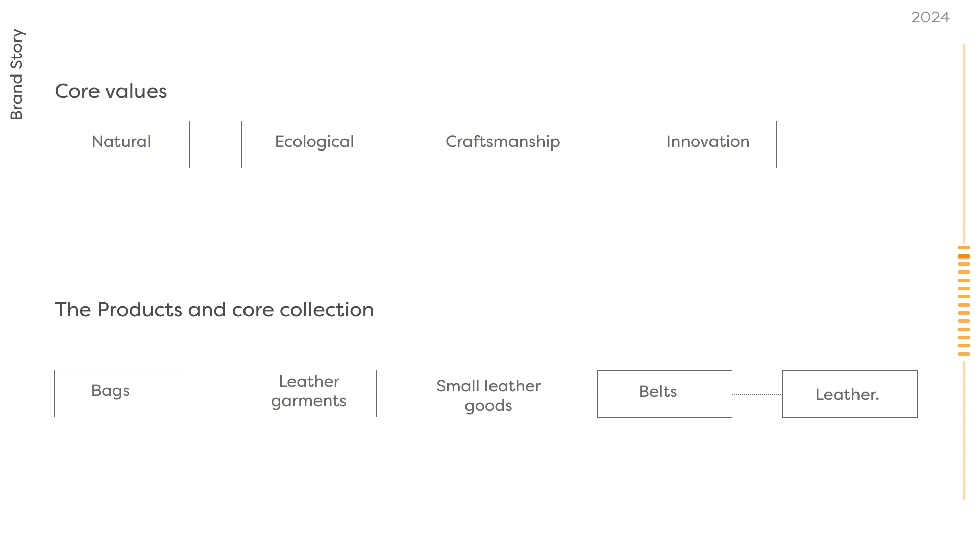Click the topmost orange timeline dash
This screenshot has height=551, width=980.
pos(964,247)
